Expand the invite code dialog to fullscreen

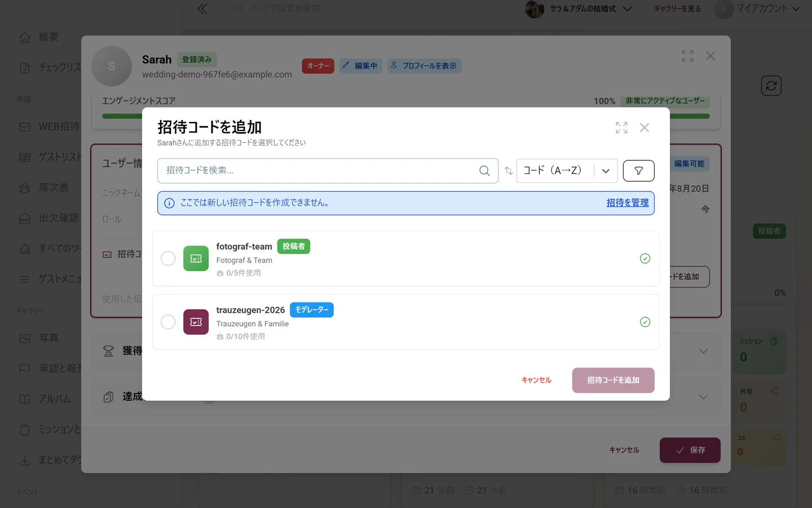pyautogui.click(x=621, y=128)
